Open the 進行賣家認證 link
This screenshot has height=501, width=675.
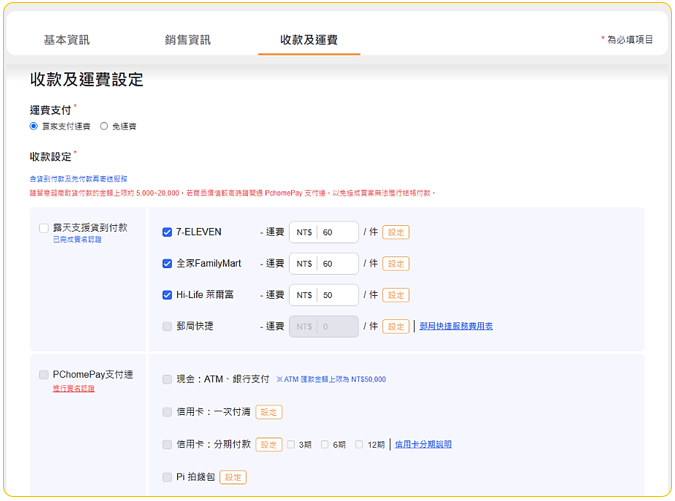pos(74,388)
